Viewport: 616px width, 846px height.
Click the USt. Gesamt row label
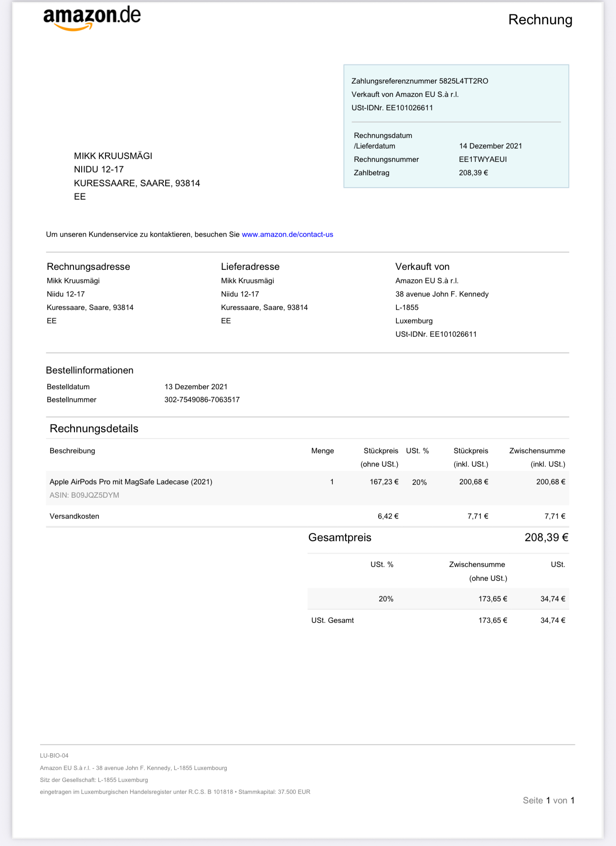pyautogui.click(x=332, y=621)
